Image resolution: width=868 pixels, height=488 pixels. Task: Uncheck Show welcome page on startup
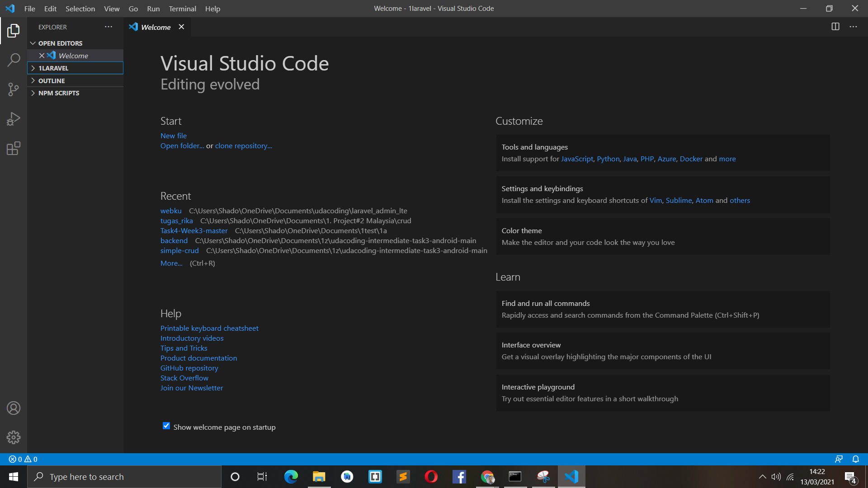(166, 426)
